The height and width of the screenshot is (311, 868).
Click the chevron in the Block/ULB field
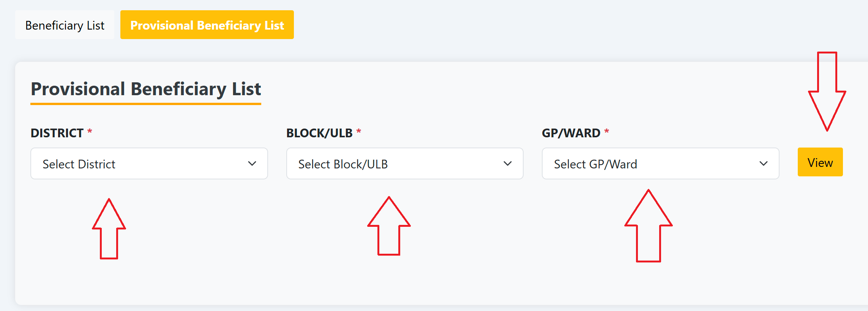(x=508, y=163)
